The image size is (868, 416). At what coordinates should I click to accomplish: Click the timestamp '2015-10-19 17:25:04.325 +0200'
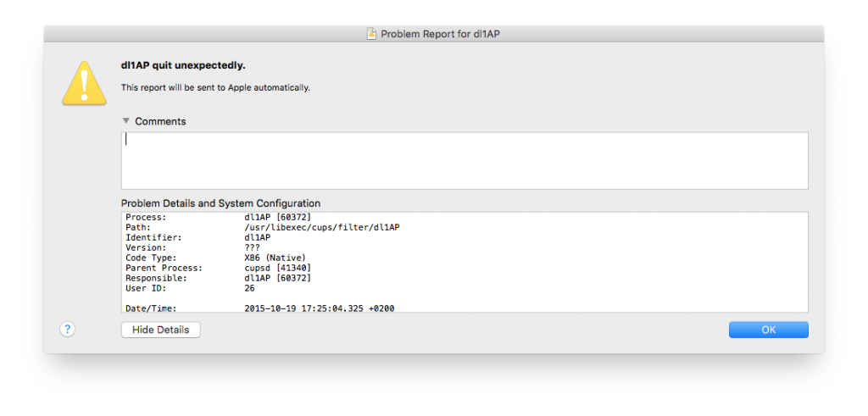coord(320,308)
